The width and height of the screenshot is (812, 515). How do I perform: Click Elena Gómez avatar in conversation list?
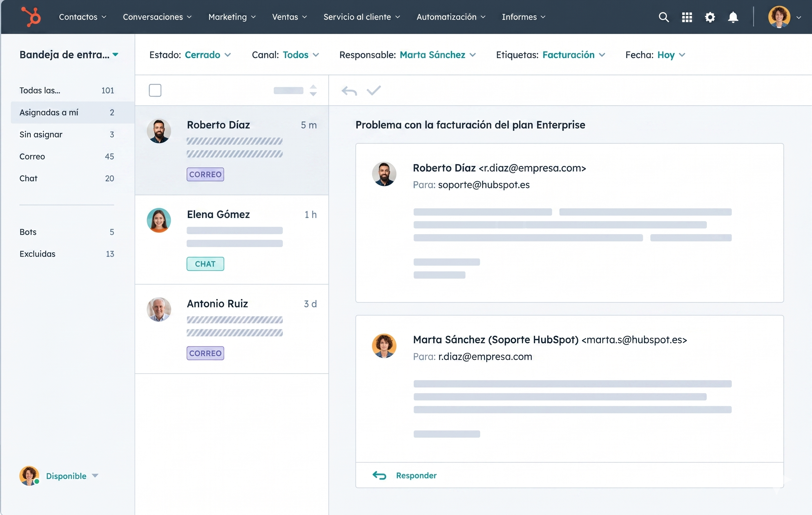click(159, 221)
